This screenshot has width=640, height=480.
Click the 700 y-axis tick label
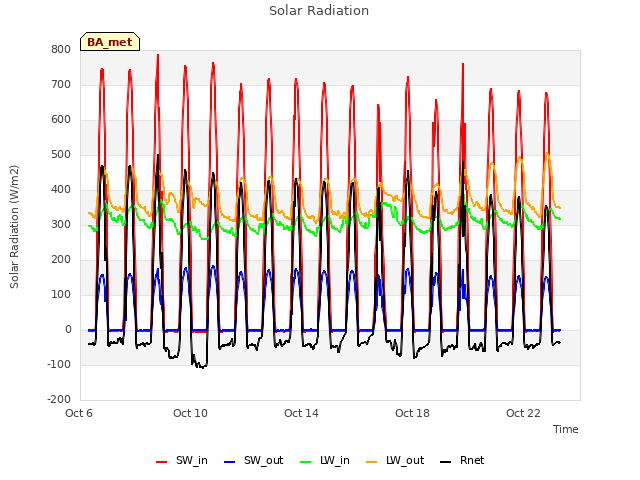(61, 85)
